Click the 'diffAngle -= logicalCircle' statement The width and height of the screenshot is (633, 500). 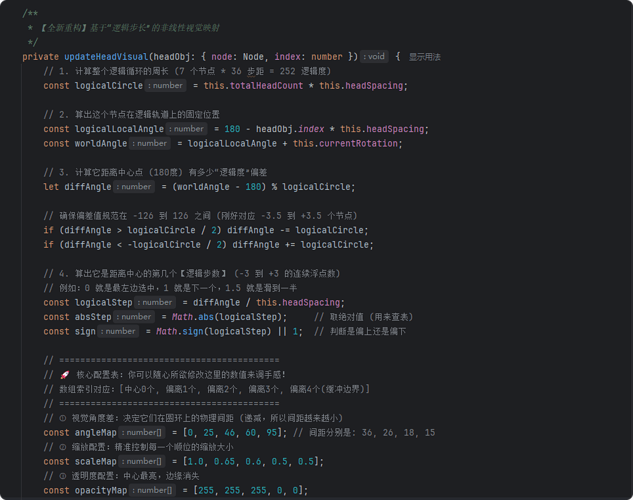(298, 230)
